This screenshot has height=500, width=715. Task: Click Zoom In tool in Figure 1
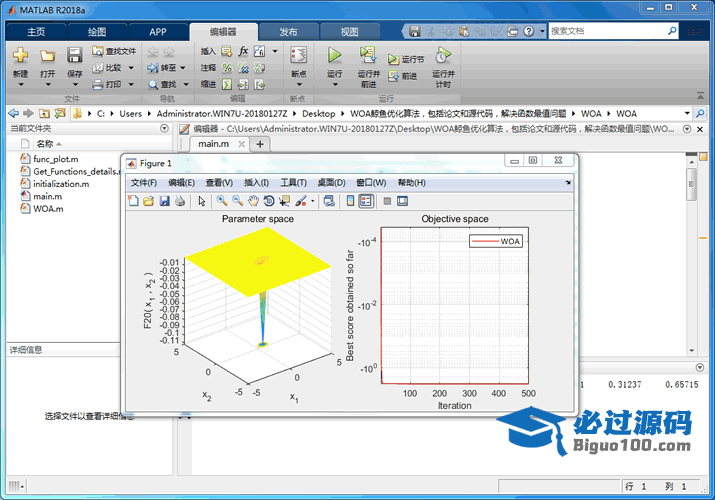(x=222, y=201)
